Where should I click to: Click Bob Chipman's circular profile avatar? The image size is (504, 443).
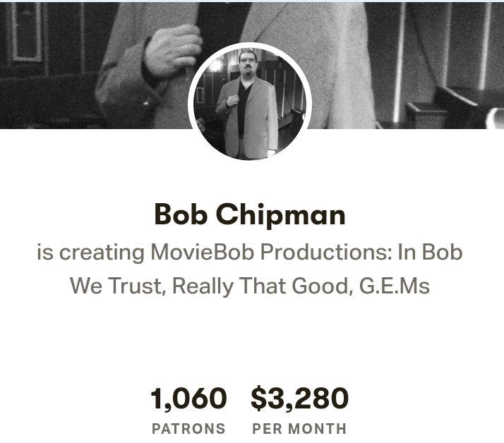point(250,104)
